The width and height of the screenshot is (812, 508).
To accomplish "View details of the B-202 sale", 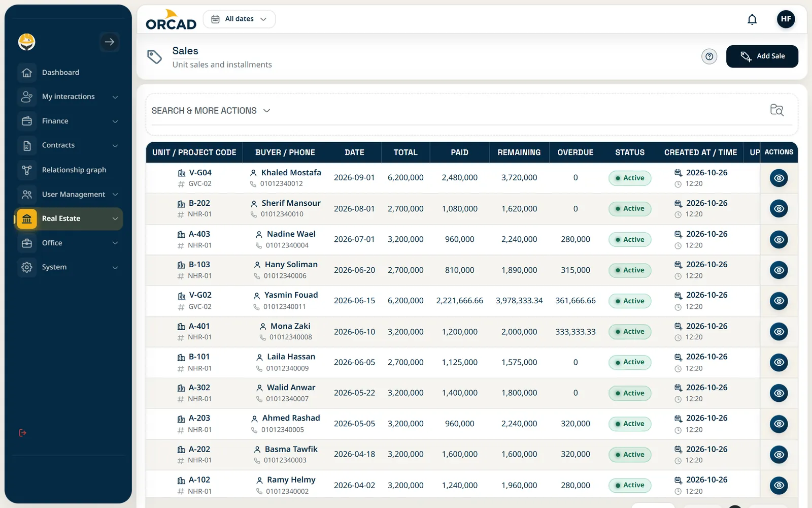I will pos(779,209).
